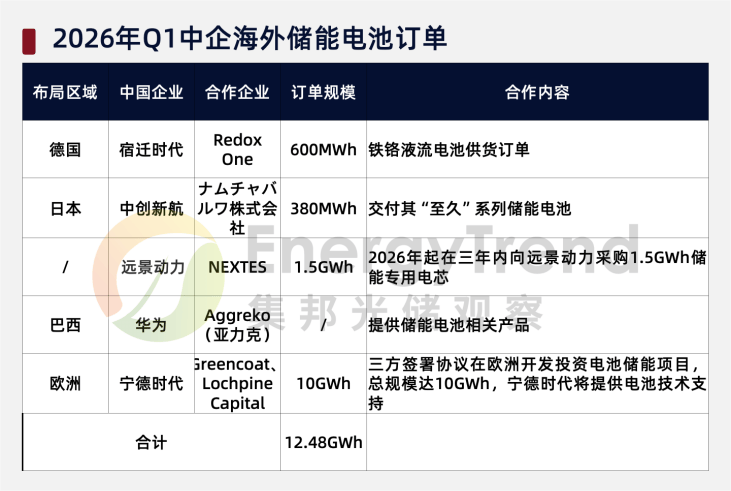Click the slash order size in 华为 row
731x491 pixels.
324,325
